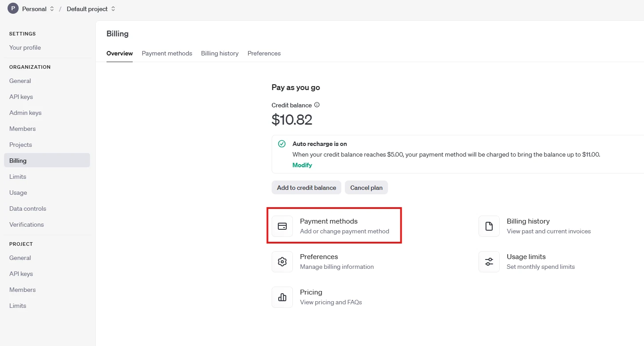Click the Preferences gear icon

tap(282, 262)
